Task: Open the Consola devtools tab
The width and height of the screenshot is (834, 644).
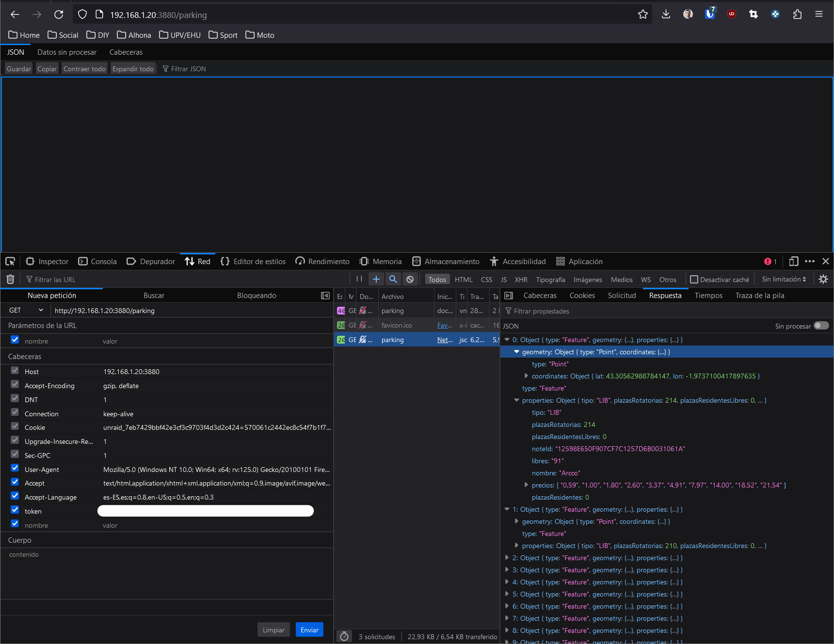Action: (x=97, y=262)
